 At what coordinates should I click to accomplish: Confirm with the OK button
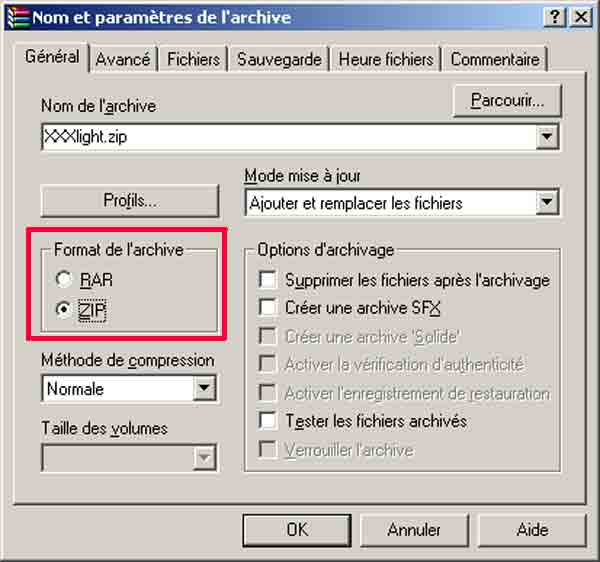(297, 530)
